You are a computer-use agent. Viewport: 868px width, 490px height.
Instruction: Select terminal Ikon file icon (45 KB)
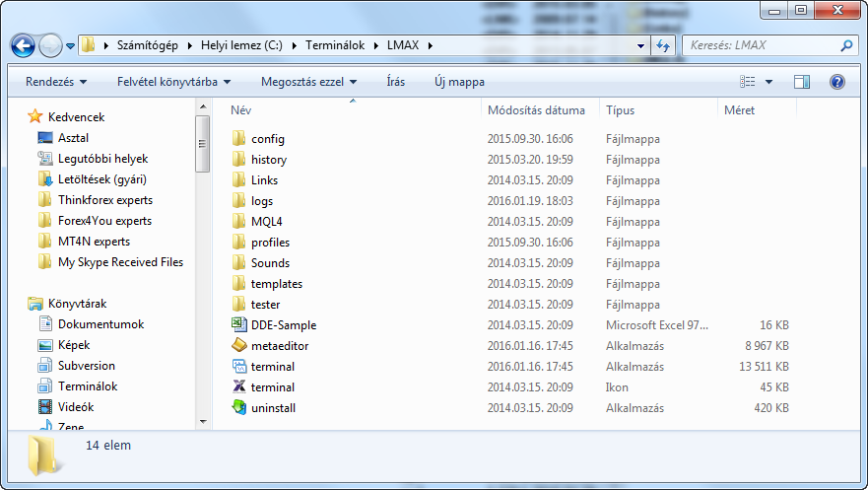click(238, 386)
